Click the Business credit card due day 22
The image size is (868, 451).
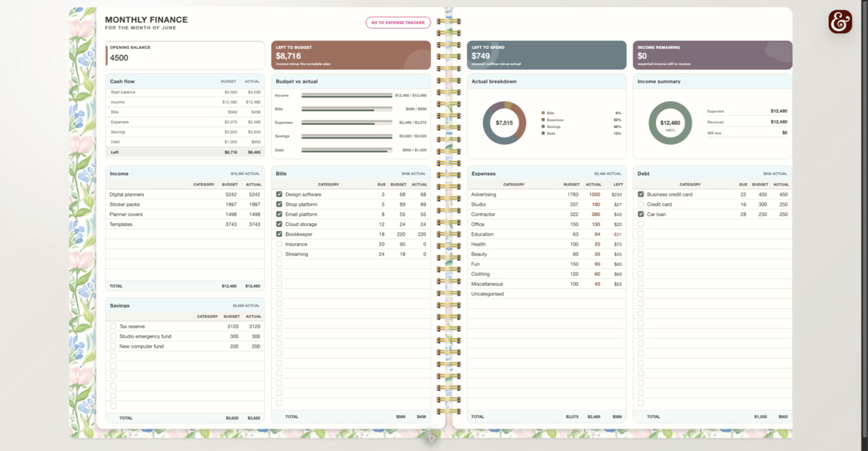click(x=744, y=194)
